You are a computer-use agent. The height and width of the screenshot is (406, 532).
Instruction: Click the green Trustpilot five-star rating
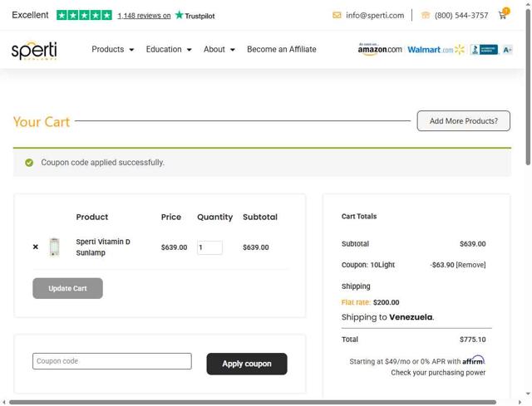pyautogui.click(x=84, y=15)
